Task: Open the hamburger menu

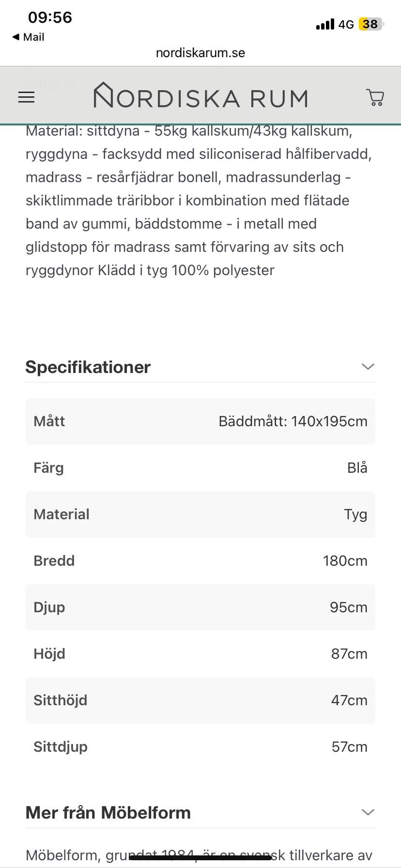Action: (x=26, y=97)
